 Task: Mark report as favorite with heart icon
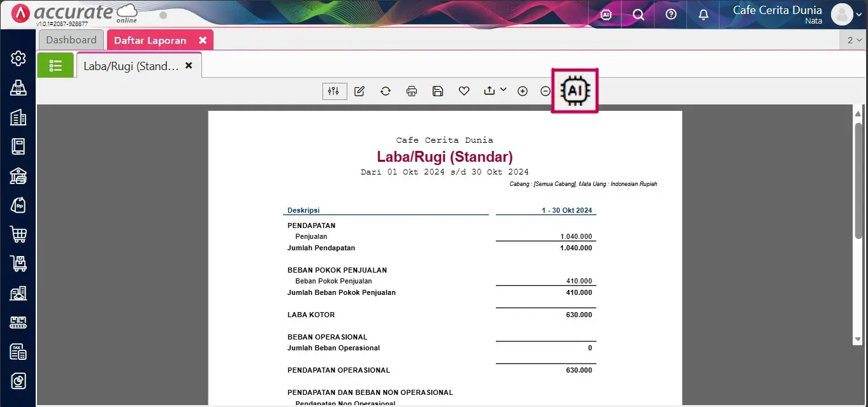pyautogui.click(x=464, y=91)
